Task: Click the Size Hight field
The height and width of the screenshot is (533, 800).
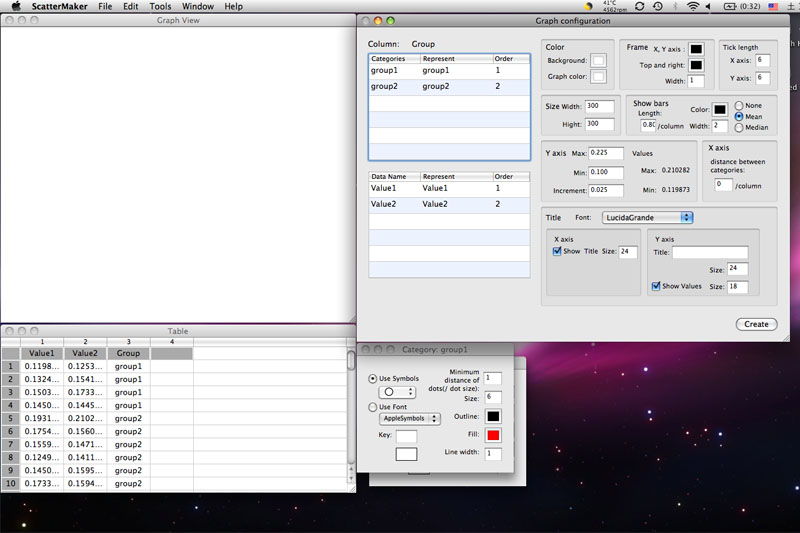Action: pyautogui.click(x=599, y=124)
